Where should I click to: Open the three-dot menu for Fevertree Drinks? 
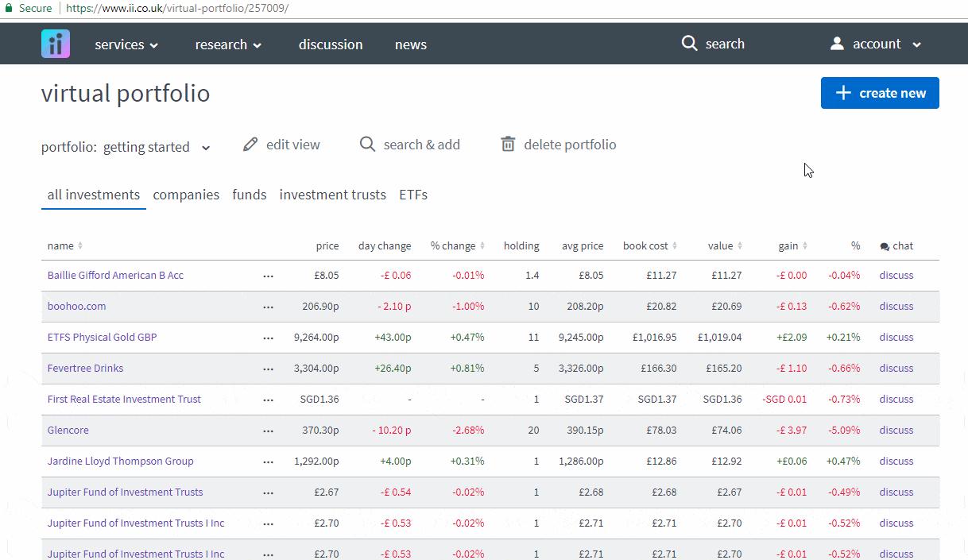pos(268,369)
